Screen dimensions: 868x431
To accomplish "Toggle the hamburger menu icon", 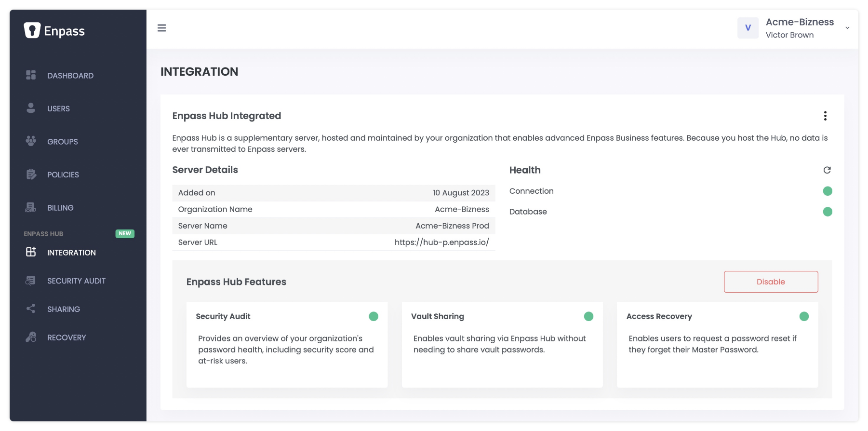I will [x=162, y=28].
